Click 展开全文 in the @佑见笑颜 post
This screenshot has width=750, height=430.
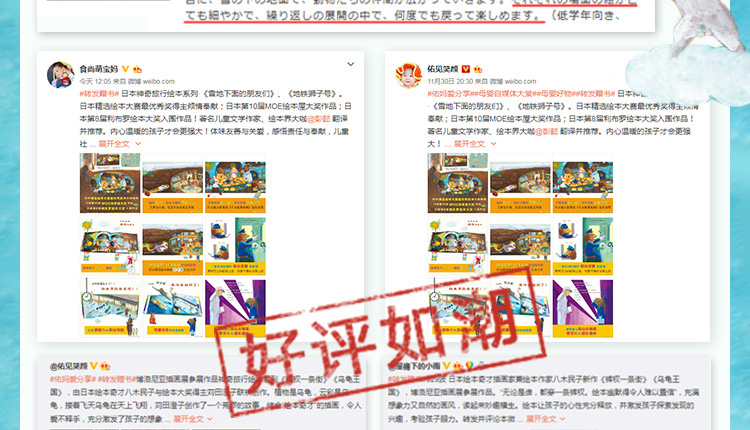click(188, 419)
